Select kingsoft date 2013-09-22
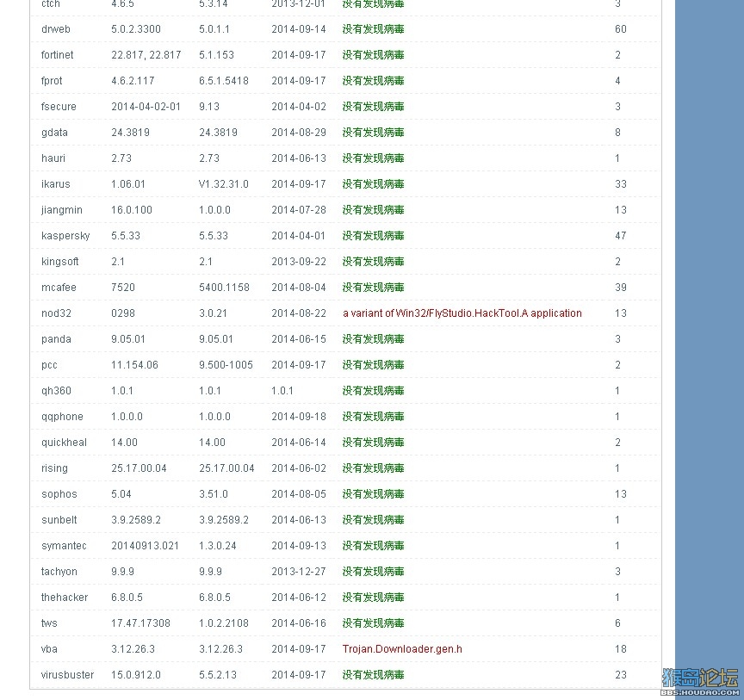The width and height of the screenshot is (744, 700). [299, 262]
